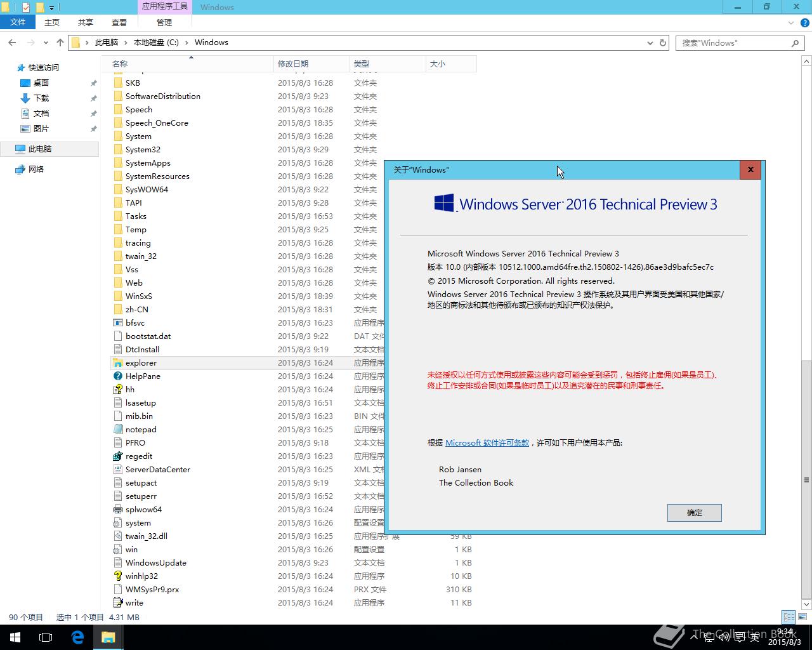
Task: Sort by the 类型 column header
Action: 388,63
